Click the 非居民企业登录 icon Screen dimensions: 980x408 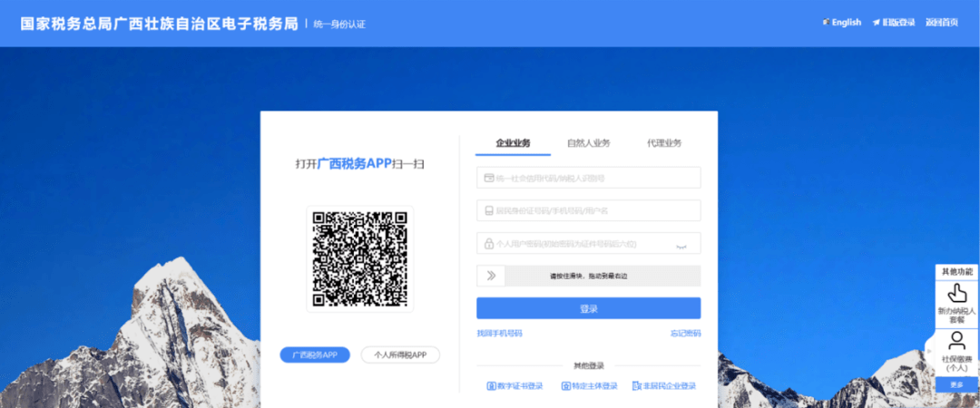[x=637, y=386]
